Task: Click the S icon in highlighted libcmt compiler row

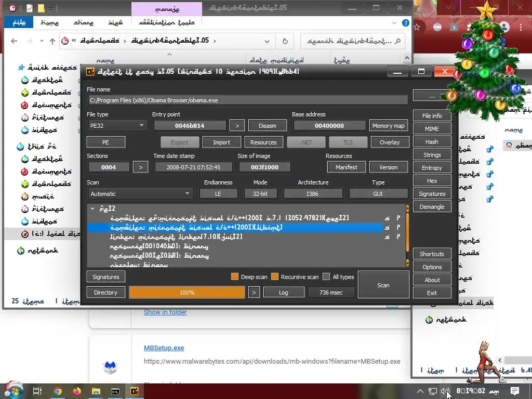Action: tap(387, 228)
